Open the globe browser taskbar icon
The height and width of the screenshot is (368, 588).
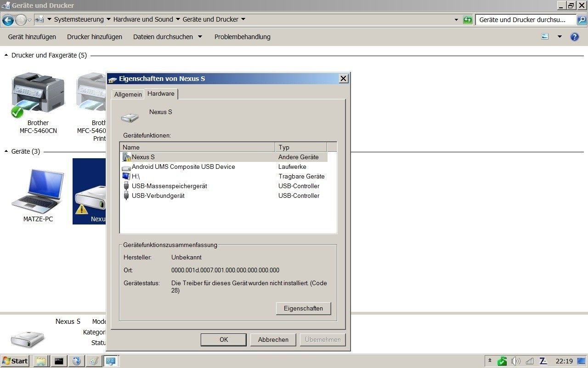(77, 361)
